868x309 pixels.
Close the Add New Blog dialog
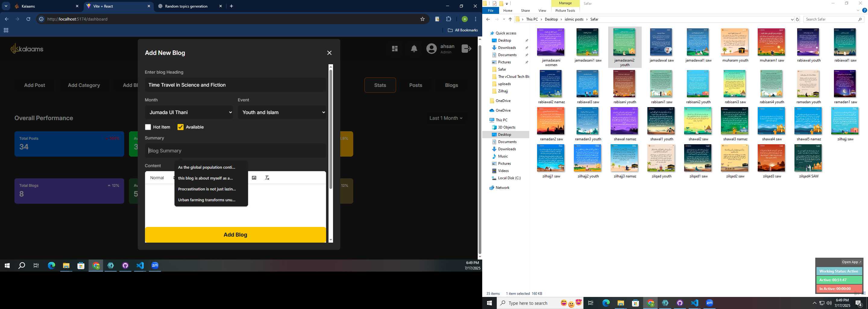click(329, 53)
